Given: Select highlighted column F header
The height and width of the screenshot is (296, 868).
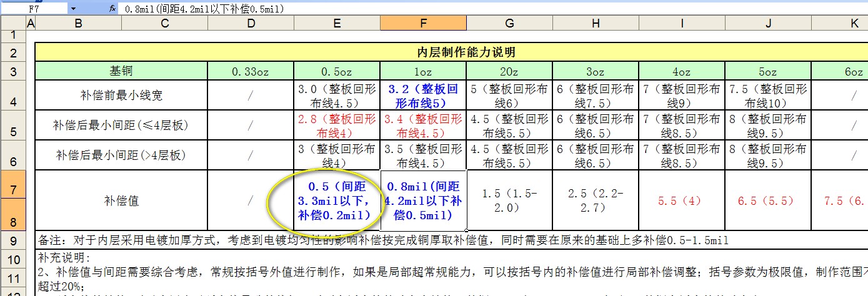Looking at the screenshot, I should (x=423, y=23).
